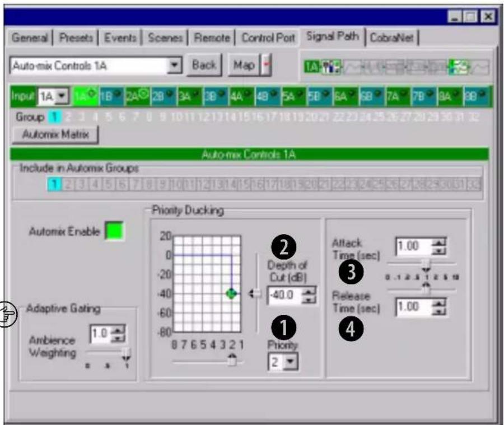504x425 pixels.
Task: Include channel in Automix Group 5
Action: click(108, 185)
